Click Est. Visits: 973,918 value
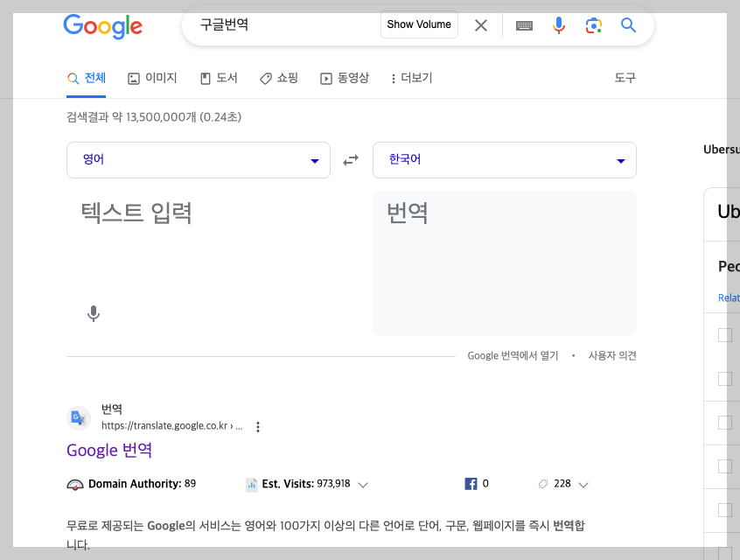Screen dimensions: 740x560 click(306, 484)
